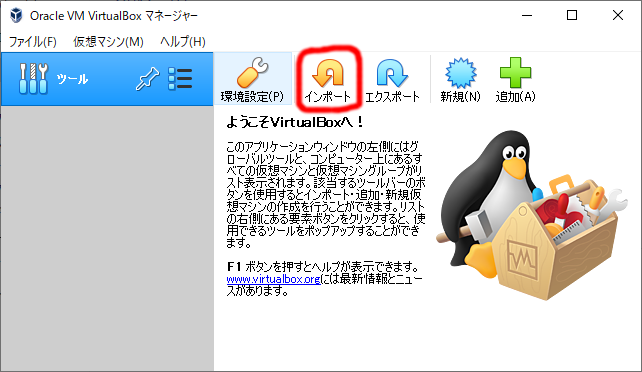Create a new VM with 新規(N)

coord(460,79)
